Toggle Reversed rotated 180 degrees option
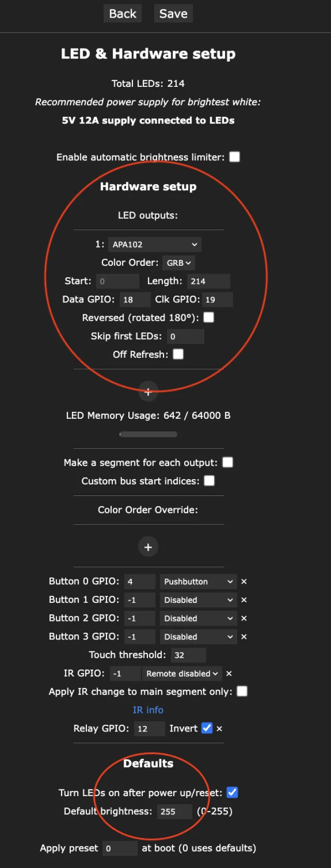 click(x=208, y=317)
